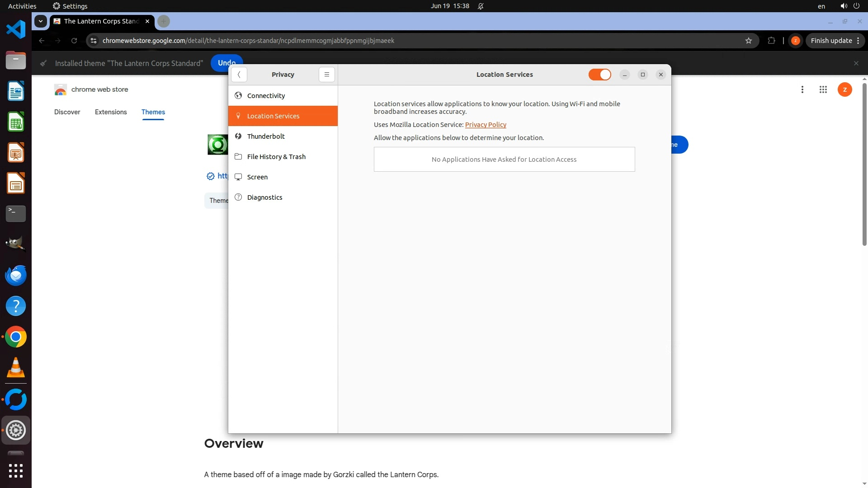Open the Diagnostics privacy settings

264,197
